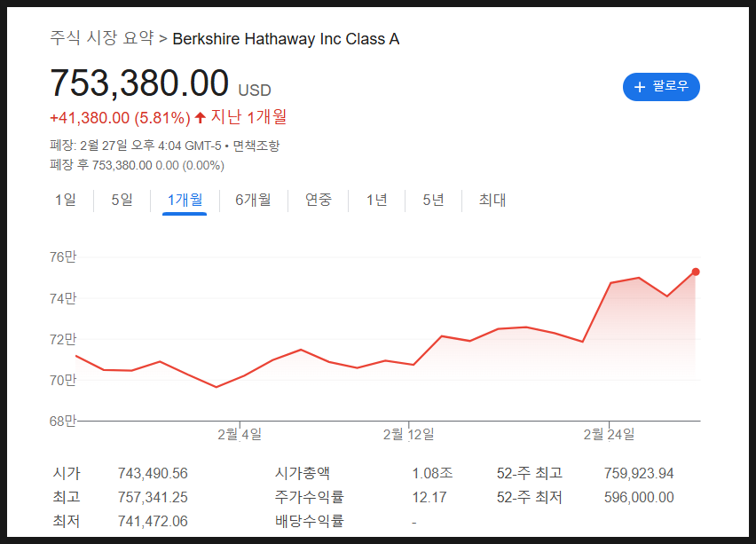Select the 1일 time range tab
The width and height of the screenshot is (756, 544).
66,200
